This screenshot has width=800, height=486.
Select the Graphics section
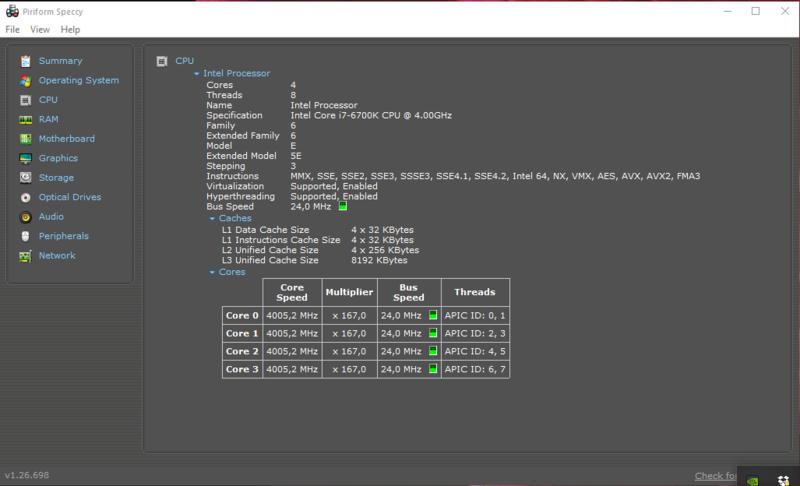point(58,158)
